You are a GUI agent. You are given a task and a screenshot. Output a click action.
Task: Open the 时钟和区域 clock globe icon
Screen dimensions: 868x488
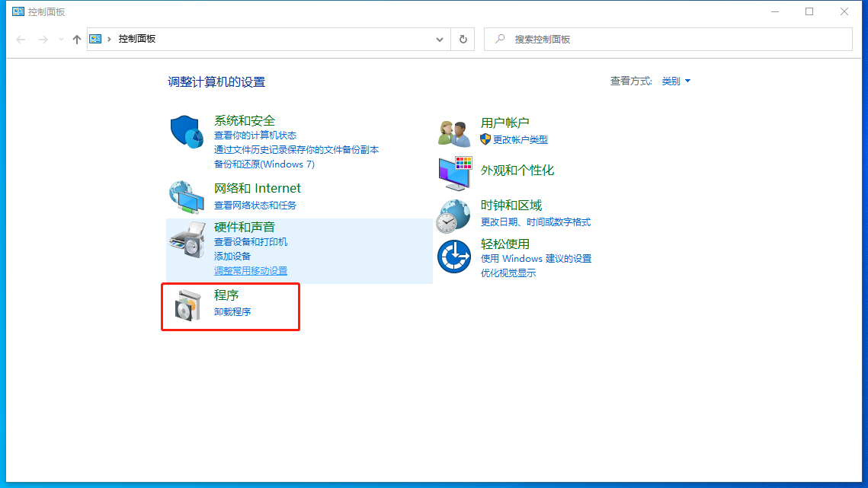click(453, 216)
